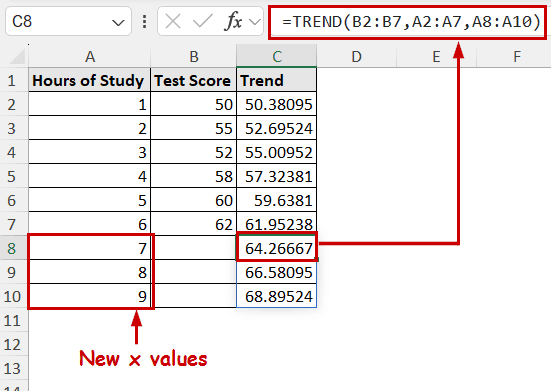Select trend cell 68.89524
Image resolution: width=551 pixels, height=391 pixels.
pyautogui.click(x=277, y=296)
